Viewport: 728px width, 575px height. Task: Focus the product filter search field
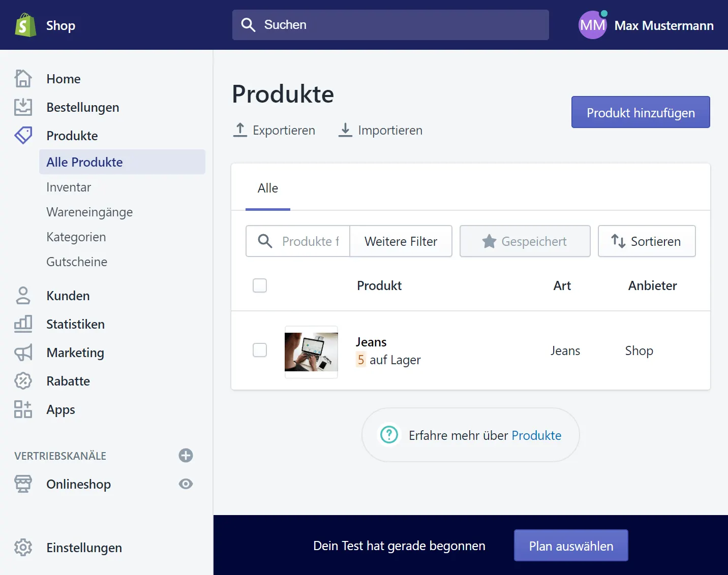tap(298, 241)
